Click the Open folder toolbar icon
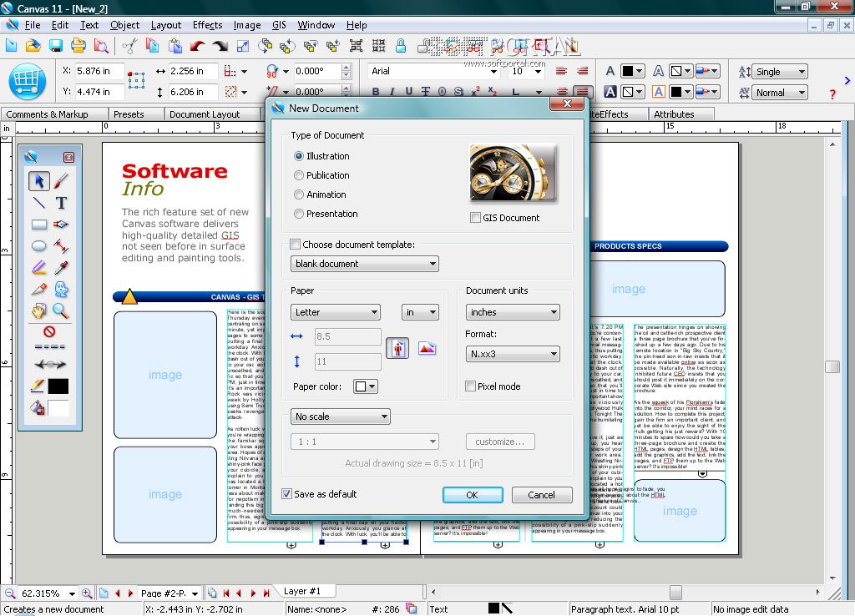Screen dimensions: 855x616 (x=33, y=47)
